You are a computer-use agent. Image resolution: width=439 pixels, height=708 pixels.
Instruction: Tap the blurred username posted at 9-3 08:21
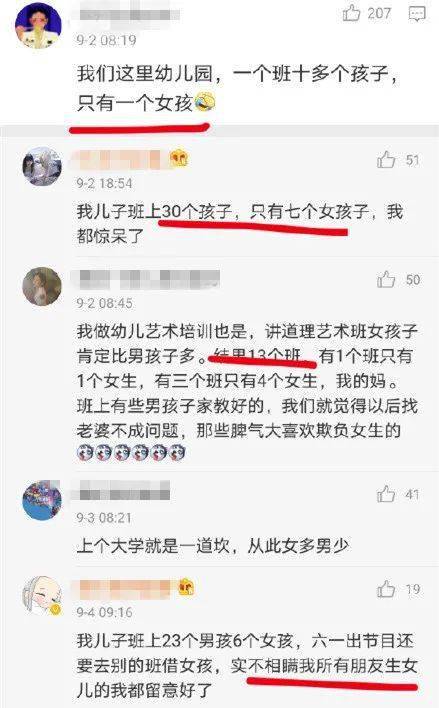pos(122,492)
